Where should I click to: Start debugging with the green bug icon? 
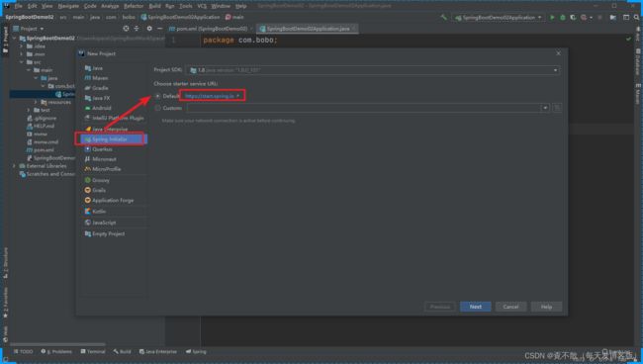[x=563, y=17]
